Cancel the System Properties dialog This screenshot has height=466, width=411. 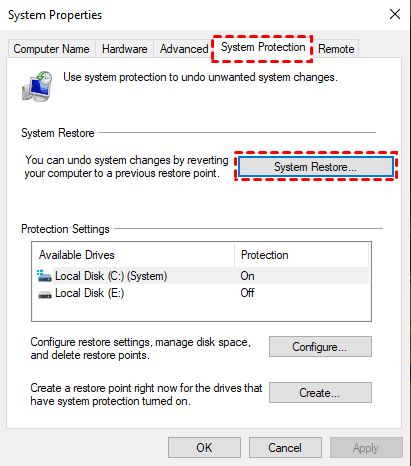[285, 448]
